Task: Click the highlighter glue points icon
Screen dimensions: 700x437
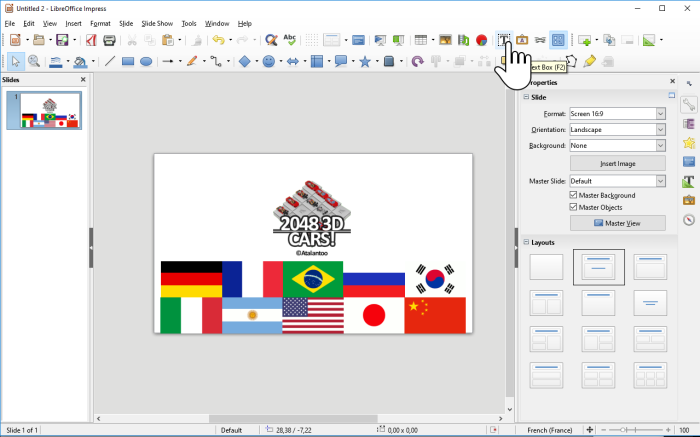Action: click(x=589, y=61)
